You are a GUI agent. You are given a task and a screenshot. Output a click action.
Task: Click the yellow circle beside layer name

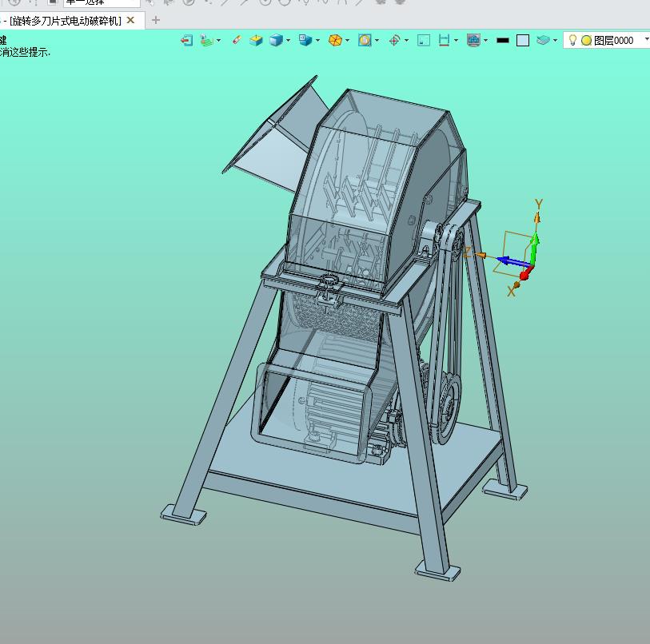coord(586,41)
